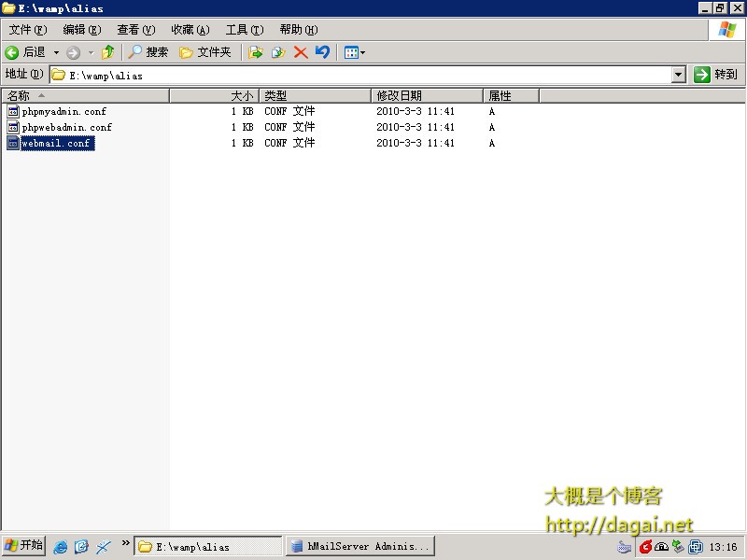Image resolution: width=747 pixels, height=560 pixels.
Task: Open the 开始 Start menu
Action: (24, 546)
